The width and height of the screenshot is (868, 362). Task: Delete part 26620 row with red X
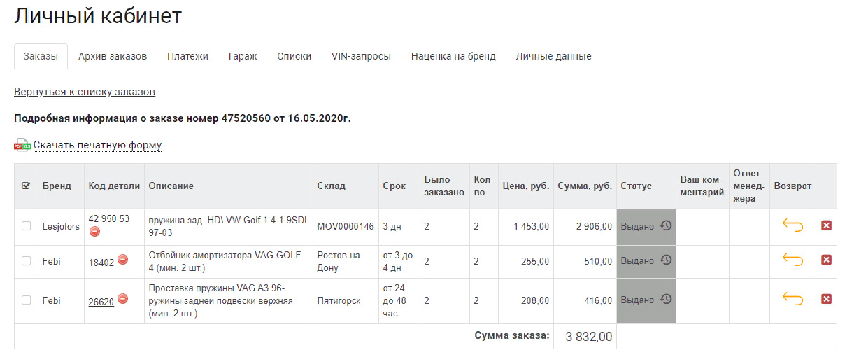[x=826, y=299]
